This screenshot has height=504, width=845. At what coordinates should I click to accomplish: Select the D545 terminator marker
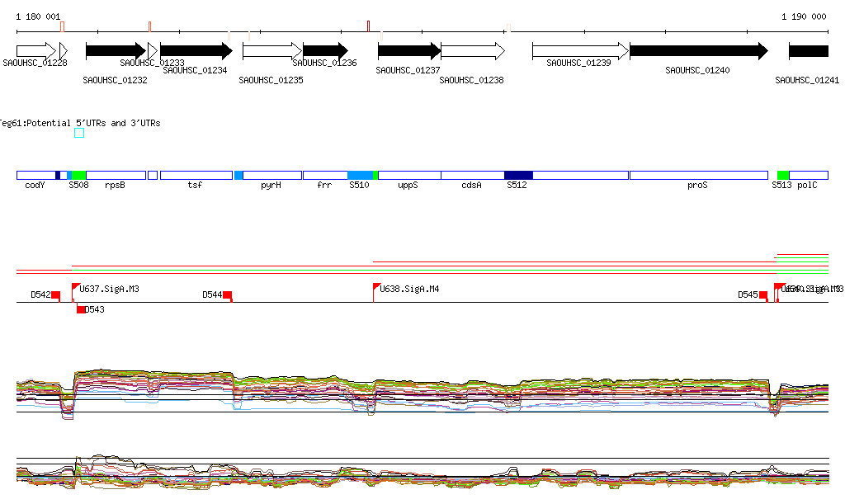click(763, 294)
